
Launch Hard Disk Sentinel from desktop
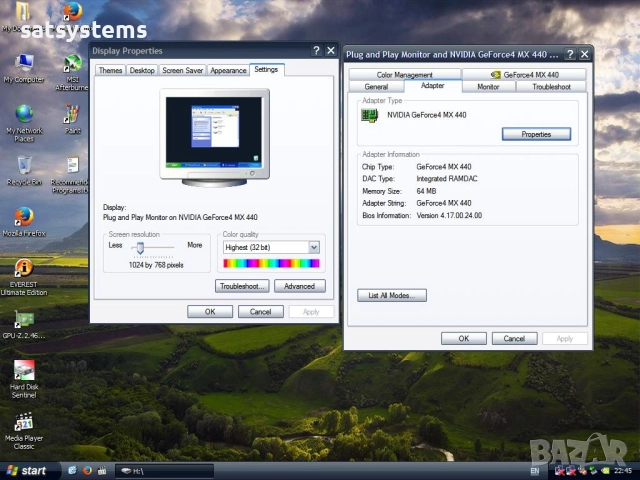point(23,370)
